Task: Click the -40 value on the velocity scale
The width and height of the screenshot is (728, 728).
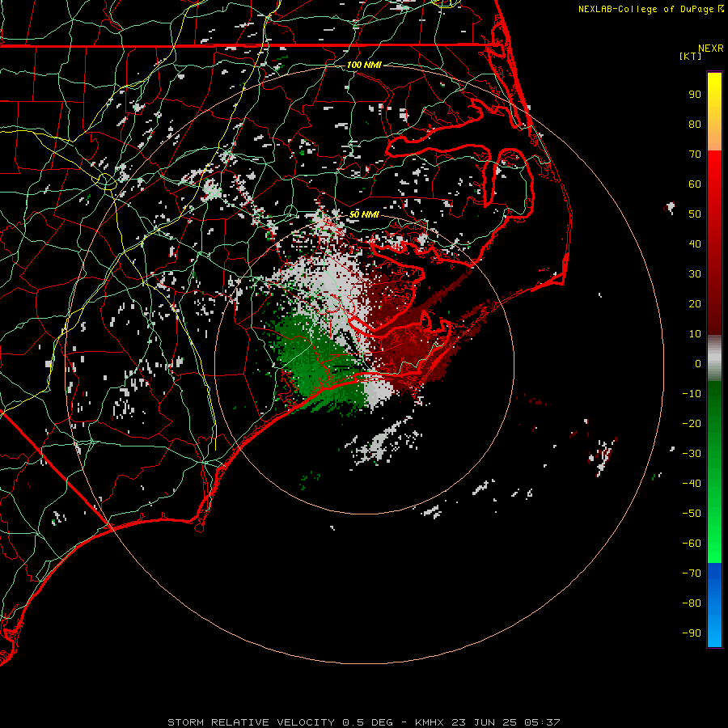Action: click(x=692, y=484)
